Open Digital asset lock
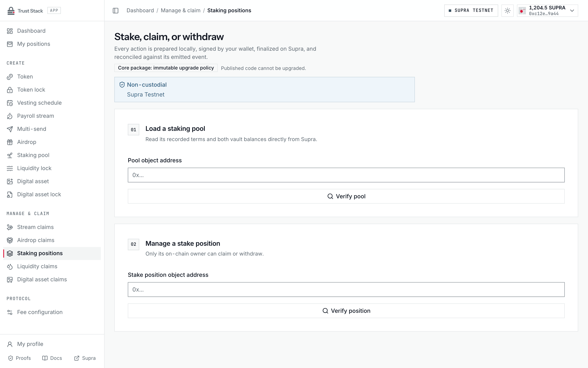This screenshot has width=588, height=368. (x=52, y=194)
